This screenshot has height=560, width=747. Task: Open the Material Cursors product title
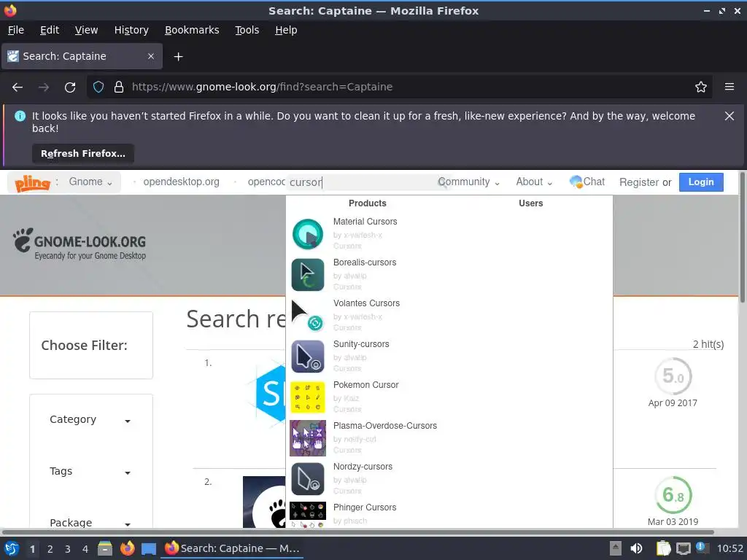[365, 222]
